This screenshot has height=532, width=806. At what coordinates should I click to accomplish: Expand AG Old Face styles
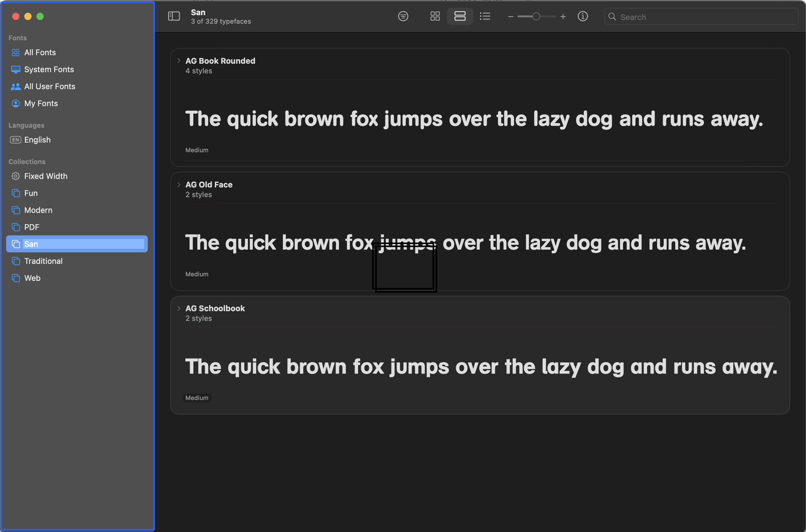(179, 185)
